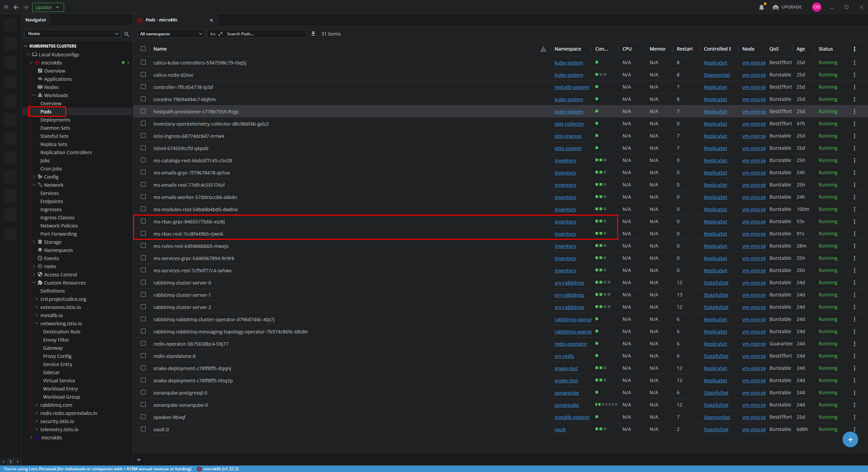Open the otel-collector namespace link

(569, 124)
